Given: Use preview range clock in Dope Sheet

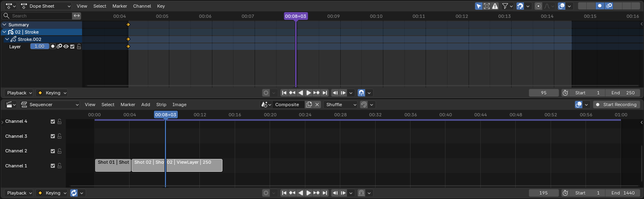Looking at the screenshot, I should tap(565, 93).
